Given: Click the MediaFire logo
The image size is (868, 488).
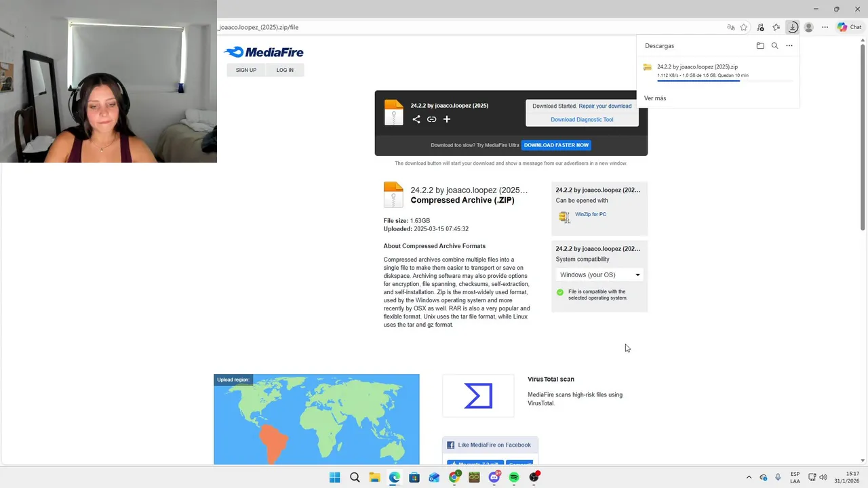Looking at the screenshot, I should (264, 52).
